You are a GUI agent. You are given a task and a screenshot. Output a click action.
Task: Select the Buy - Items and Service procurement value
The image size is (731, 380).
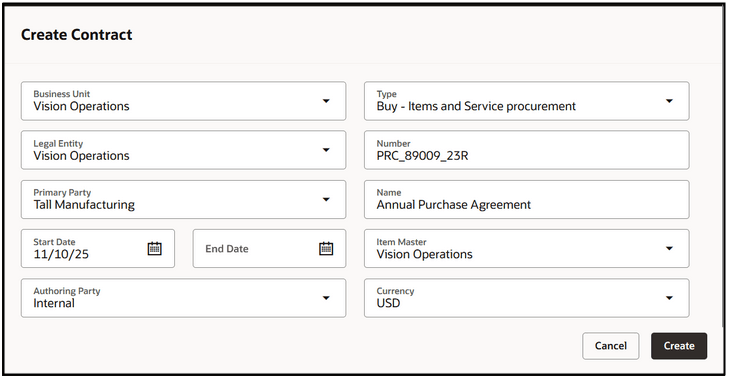(476, 106)
